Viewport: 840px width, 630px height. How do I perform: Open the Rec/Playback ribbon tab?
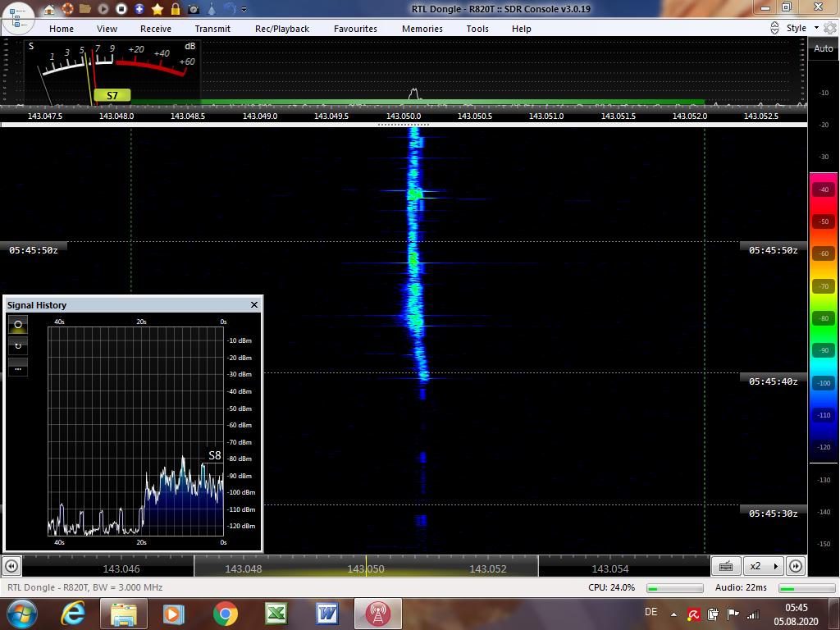[282, 29]
